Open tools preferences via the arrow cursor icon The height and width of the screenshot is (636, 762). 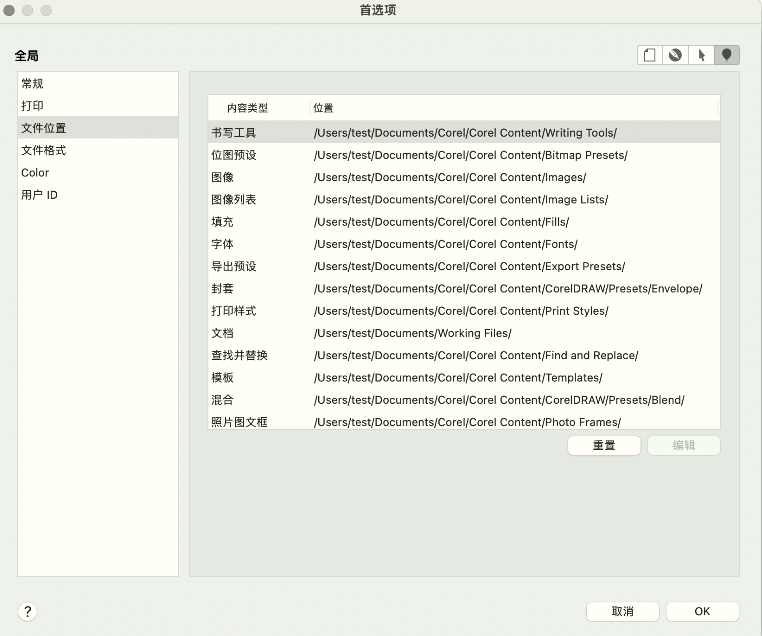702,55
